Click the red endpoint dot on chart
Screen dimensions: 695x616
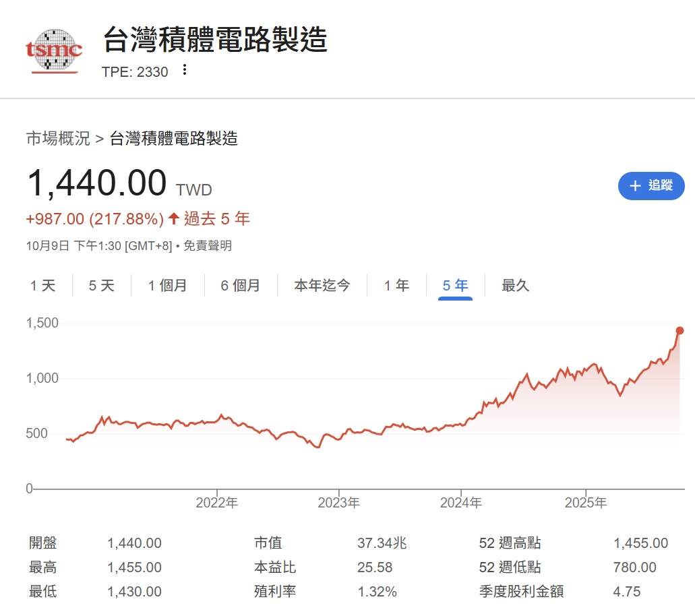[x=679, y=331]
